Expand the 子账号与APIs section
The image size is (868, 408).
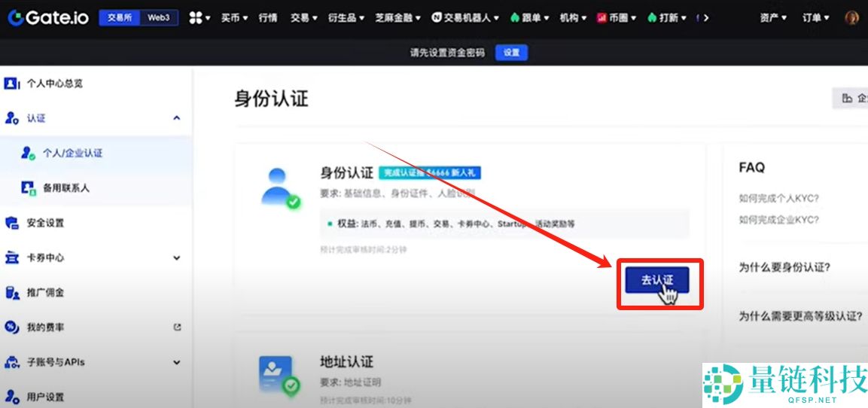(x=177, y=363)
